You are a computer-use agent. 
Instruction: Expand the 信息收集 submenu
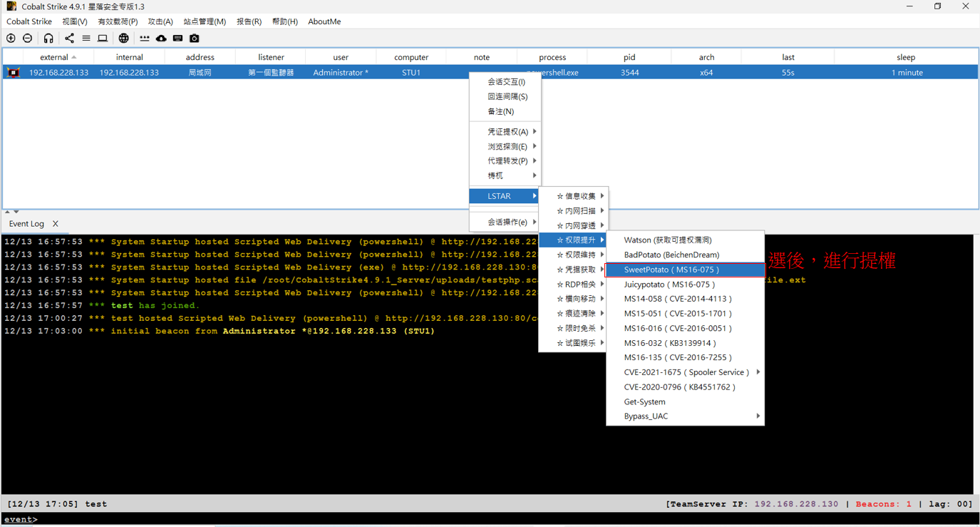573,196
